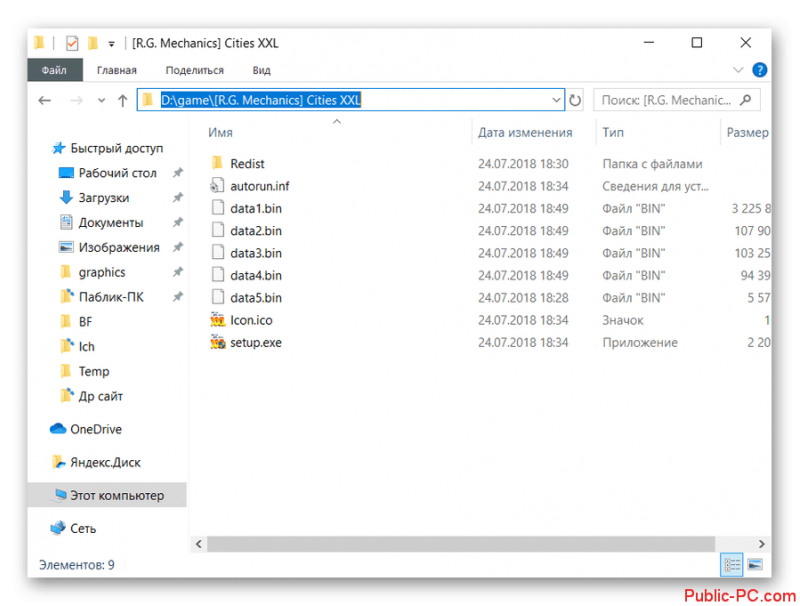Sort by the Тип column header

(x=613, y=133)
